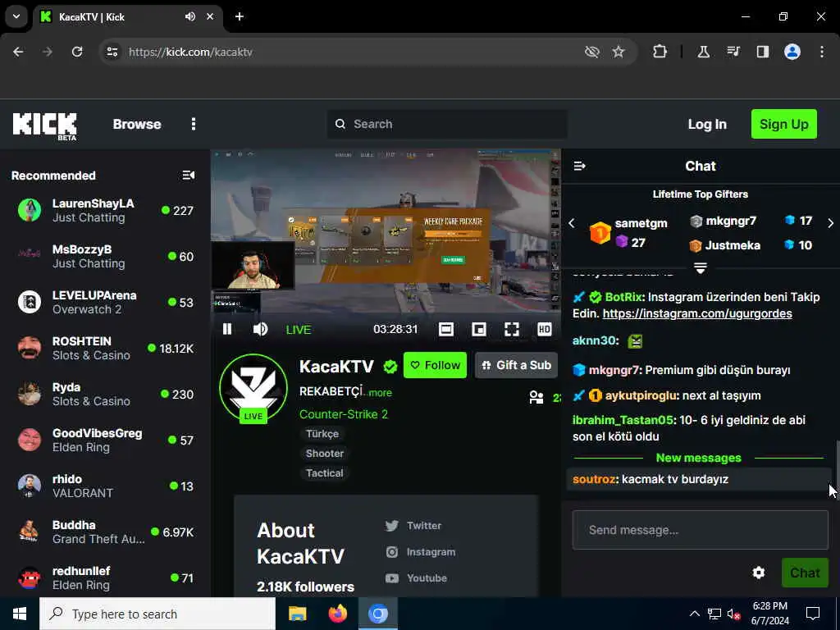Click the Gift a Sub button
Viewport: 840px width, 630px height.
(x=517, y=365)
